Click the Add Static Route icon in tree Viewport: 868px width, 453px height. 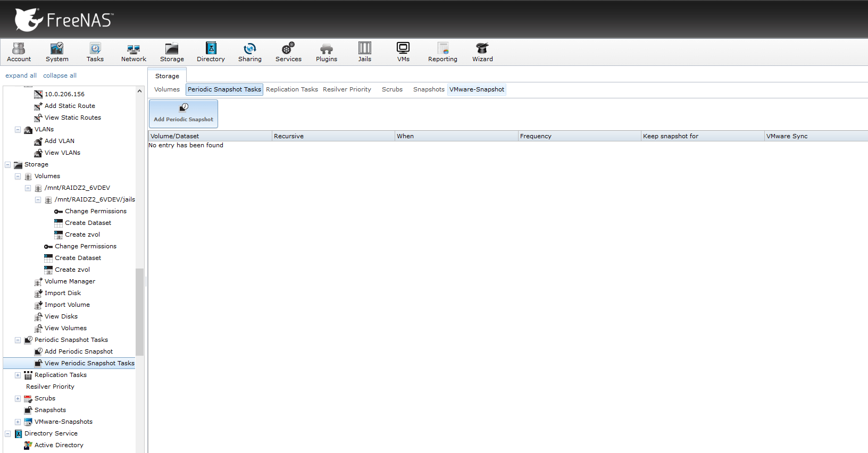[x=38, y=106]
